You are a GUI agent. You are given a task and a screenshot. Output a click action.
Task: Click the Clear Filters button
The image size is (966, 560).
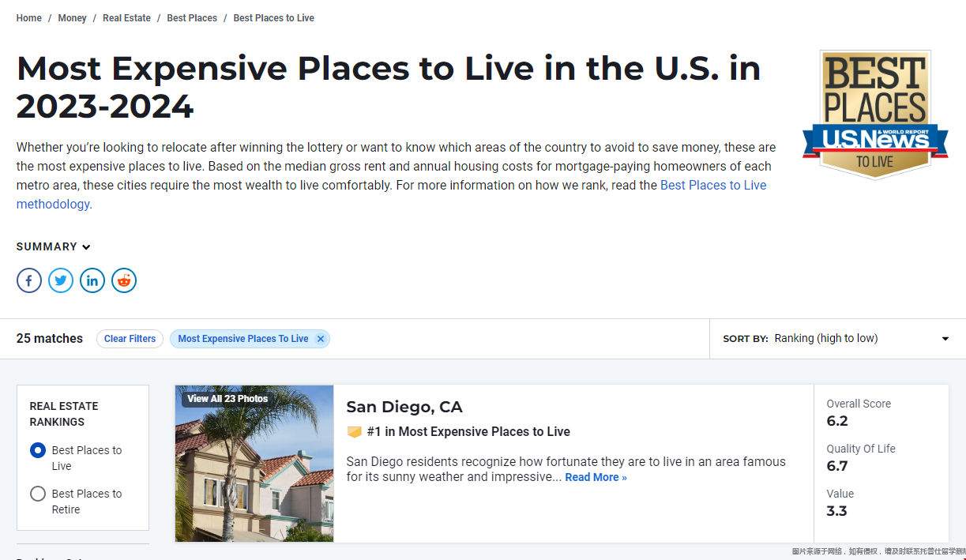[x=130, y=339]
